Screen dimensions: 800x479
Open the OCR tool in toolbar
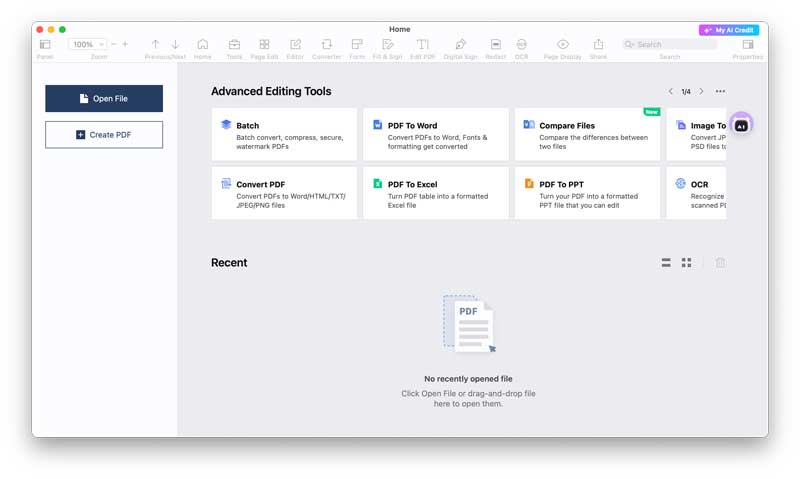click(521, 45)
